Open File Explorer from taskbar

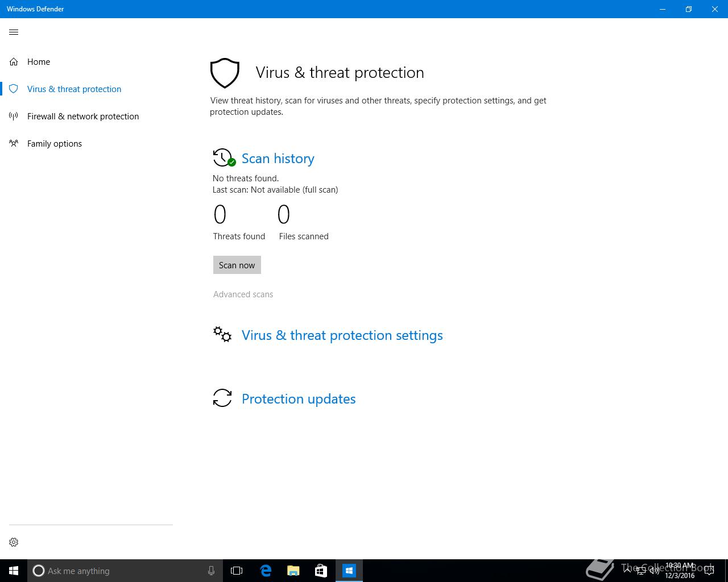(x=293, y=571)
